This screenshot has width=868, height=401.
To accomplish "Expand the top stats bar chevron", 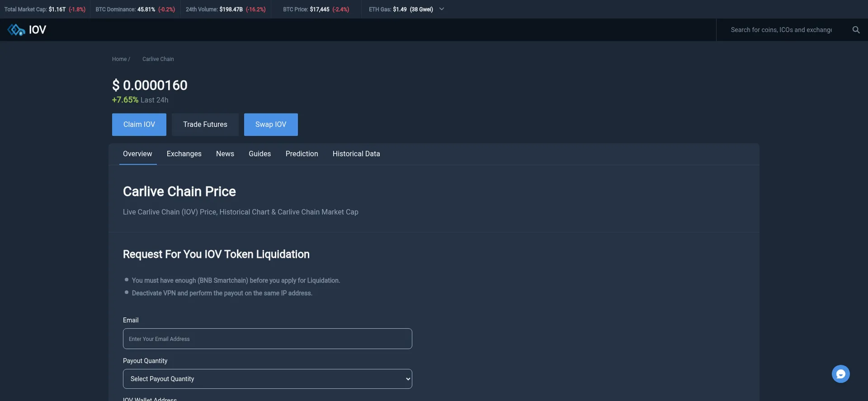I will point(442,9).
